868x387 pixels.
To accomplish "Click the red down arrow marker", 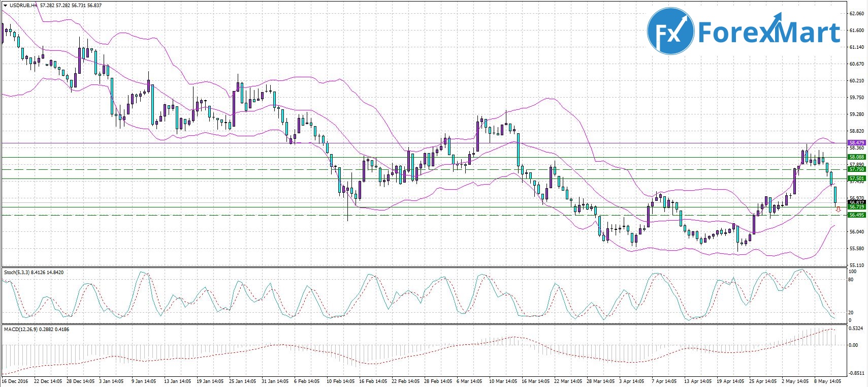I will [x=838, y=209].
